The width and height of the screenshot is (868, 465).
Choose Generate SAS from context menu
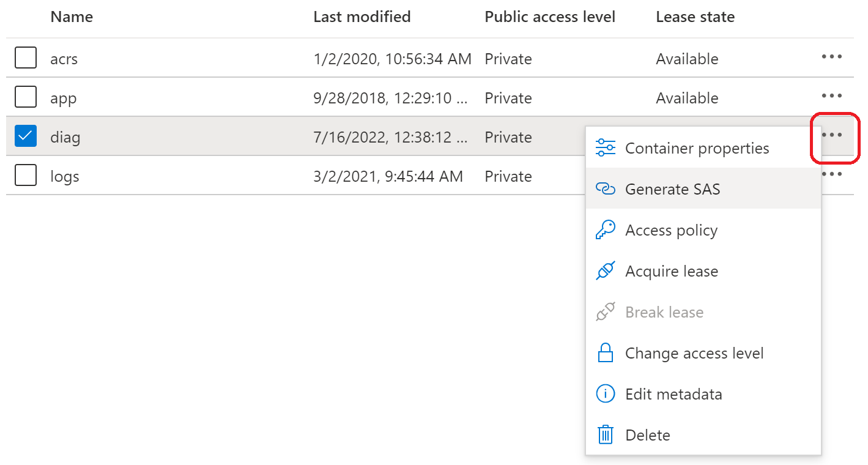coord(672,189)
